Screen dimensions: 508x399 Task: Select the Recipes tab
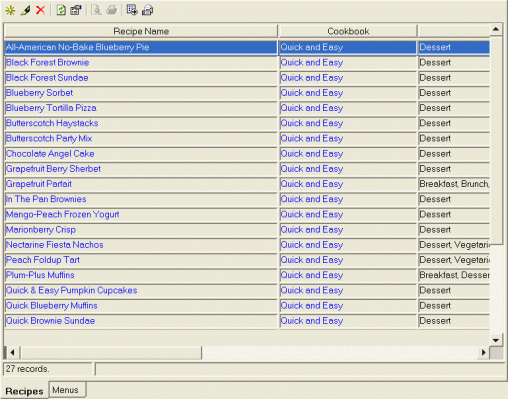click(24, 391)
